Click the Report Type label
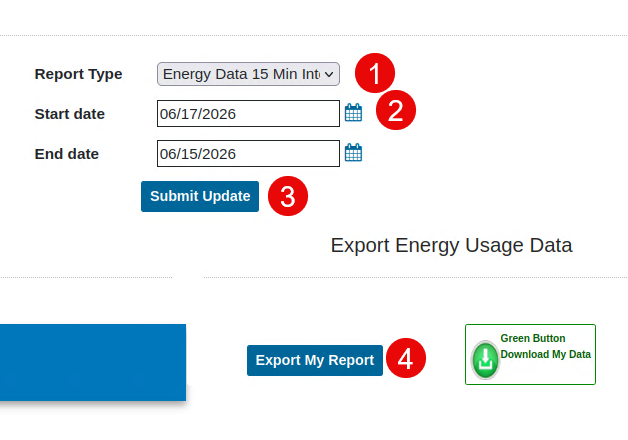Screen dimensions: 628x440 pyautogui.click(x=78, y=74)
